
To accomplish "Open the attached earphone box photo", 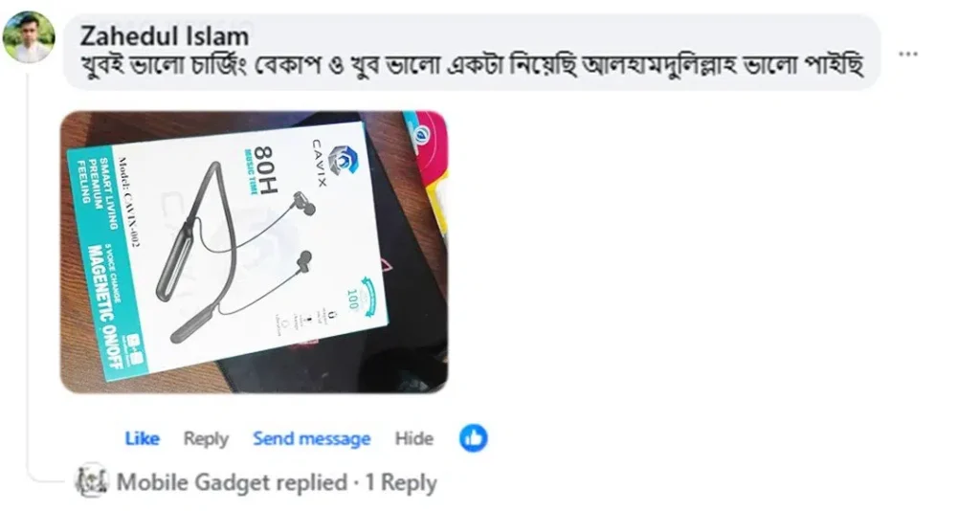I will tap(254, 253).
